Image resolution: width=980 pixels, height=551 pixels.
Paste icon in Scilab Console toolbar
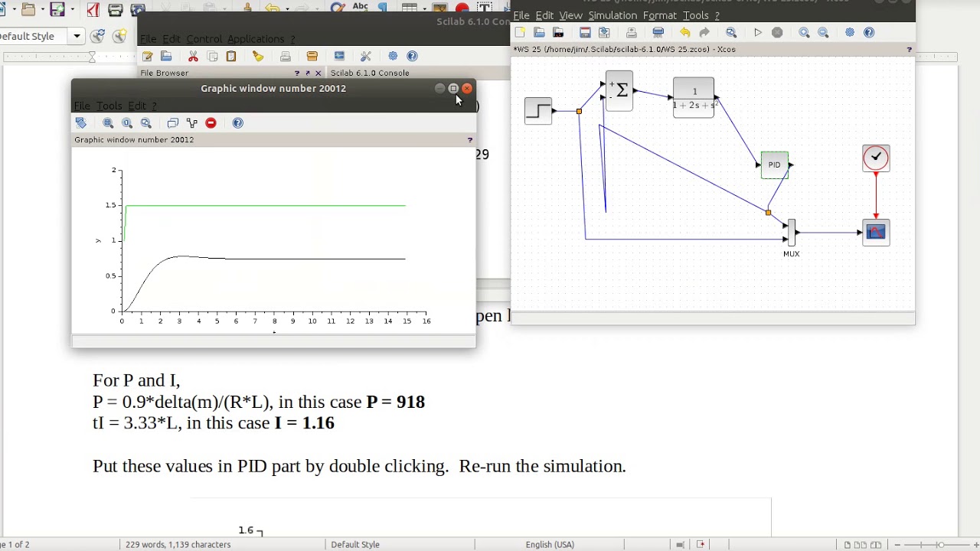tap(231, 57)
